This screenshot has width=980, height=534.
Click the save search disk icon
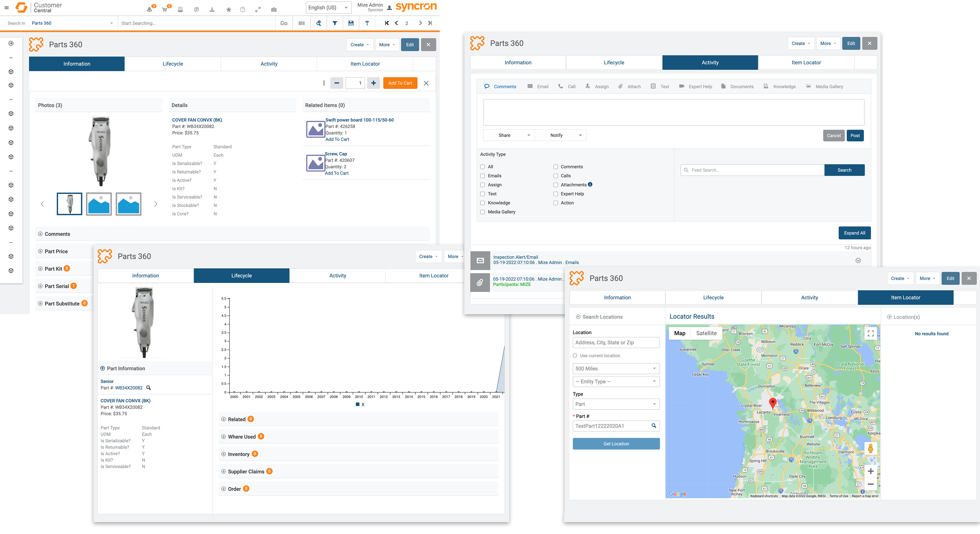tap(351, 23)
